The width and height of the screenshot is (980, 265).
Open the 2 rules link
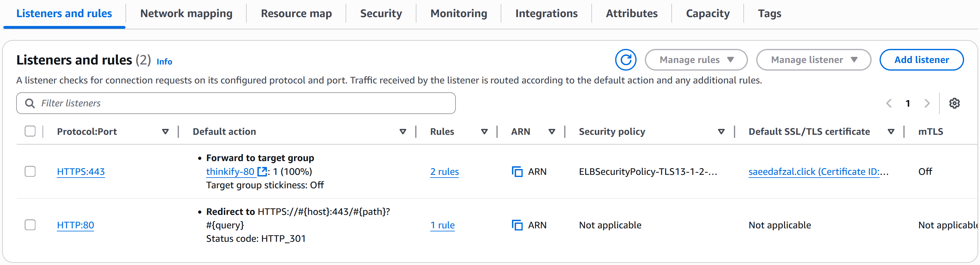(x=444, y=172)
